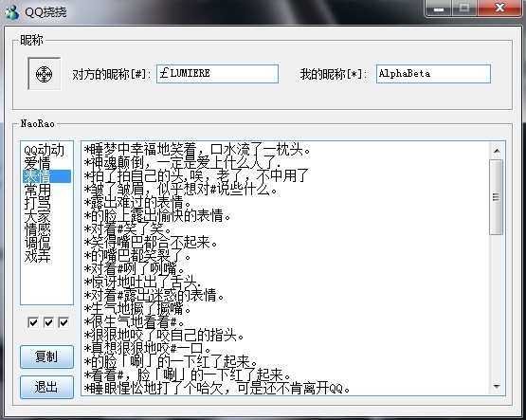Select the line *露出难过的表情。
Viewport: 526px width, 420px height.
coord(137,203)
